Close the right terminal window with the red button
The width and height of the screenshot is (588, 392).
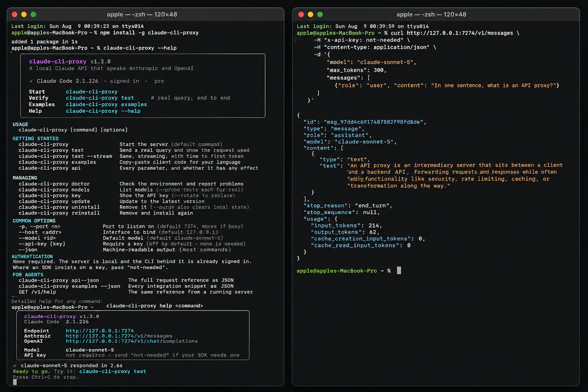tap(301, 14)
